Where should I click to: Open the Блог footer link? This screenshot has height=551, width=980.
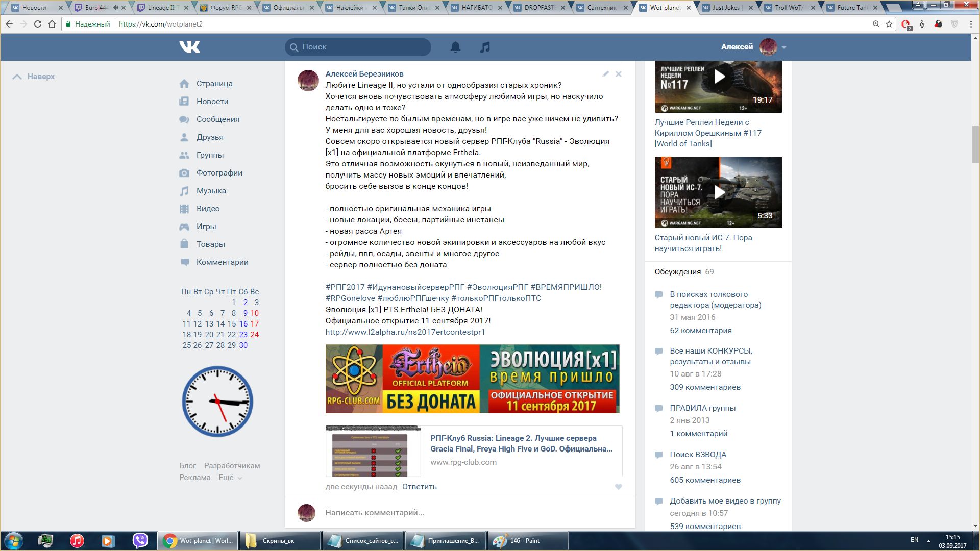pos(188,466)
